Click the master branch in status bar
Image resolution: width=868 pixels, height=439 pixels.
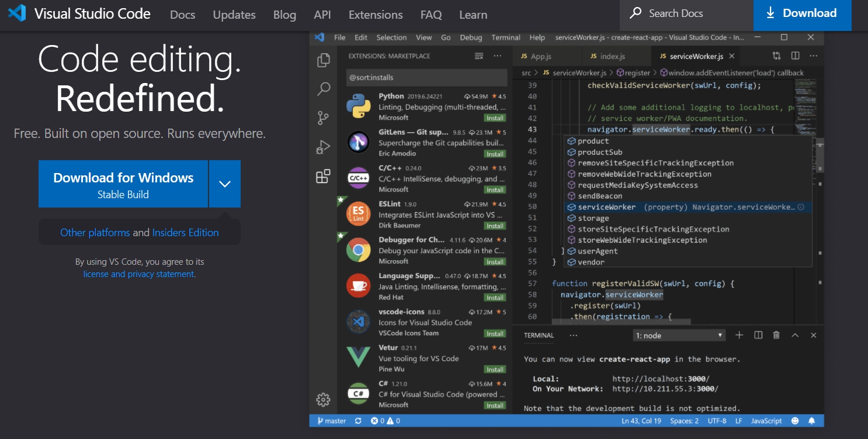pos(331,421)
